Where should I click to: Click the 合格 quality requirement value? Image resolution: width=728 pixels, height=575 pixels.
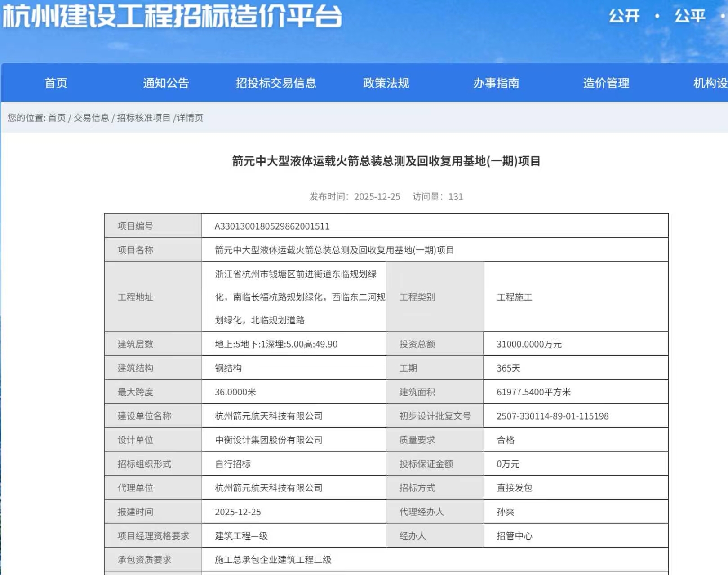click(x=506, y=440)
